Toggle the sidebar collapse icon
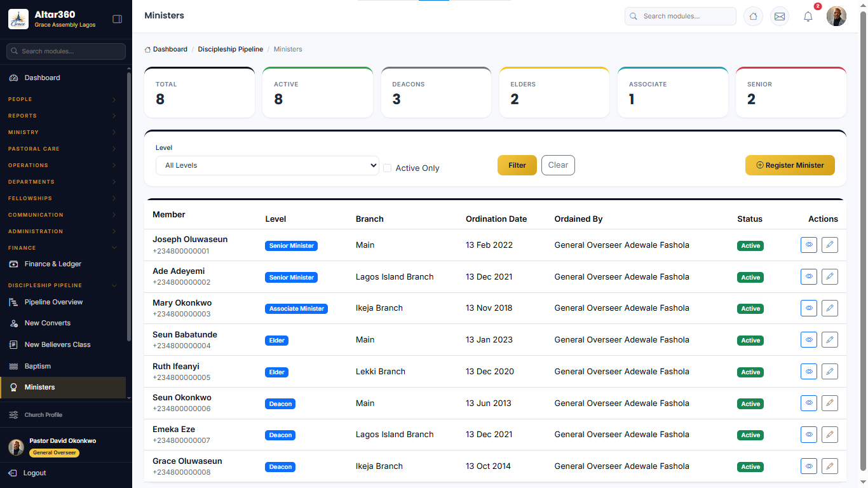The width and height of the screenshot is (868, 488). click(117, 19)
